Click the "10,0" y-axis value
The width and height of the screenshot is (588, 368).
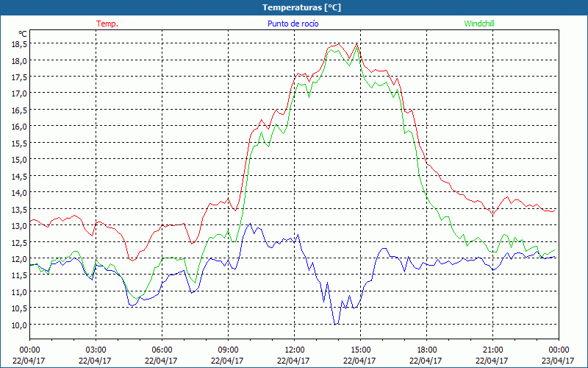[20, 325]
